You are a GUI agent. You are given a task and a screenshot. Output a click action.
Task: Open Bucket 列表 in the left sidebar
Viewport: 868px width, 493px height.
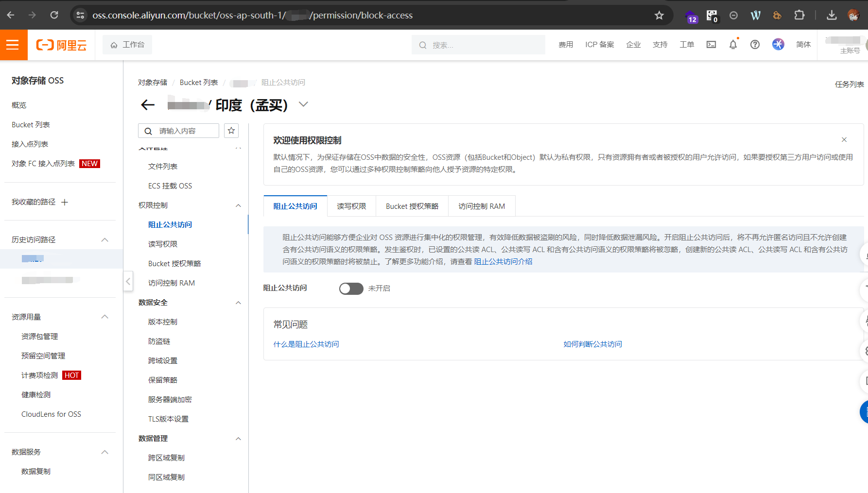pyautogui.click(x=31, y=124)
